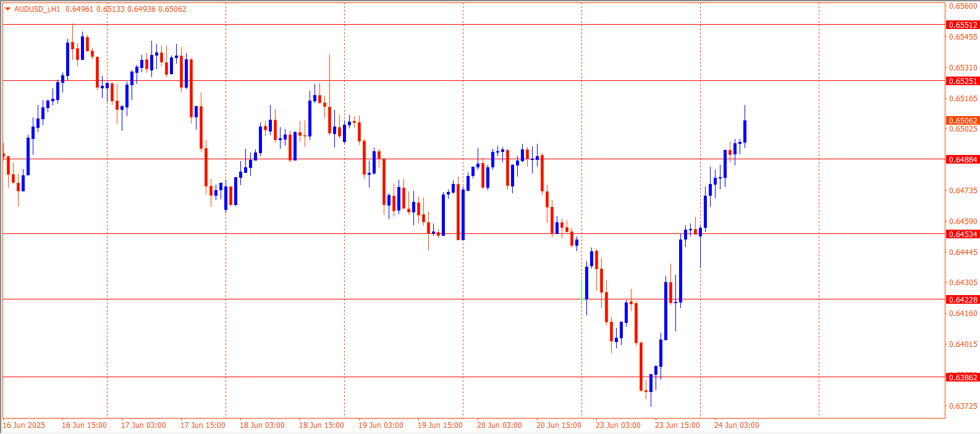
Task: Click the 0.64735 price scale value
Action: click(x=963, y=191)
